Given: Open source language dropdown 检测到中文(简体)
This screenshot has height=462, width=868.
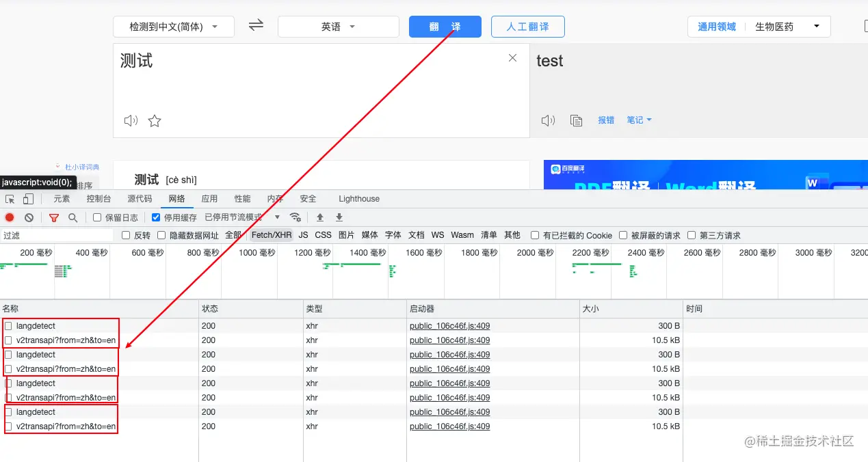Looking at the screenshot, I should click(x=174, y=27).
